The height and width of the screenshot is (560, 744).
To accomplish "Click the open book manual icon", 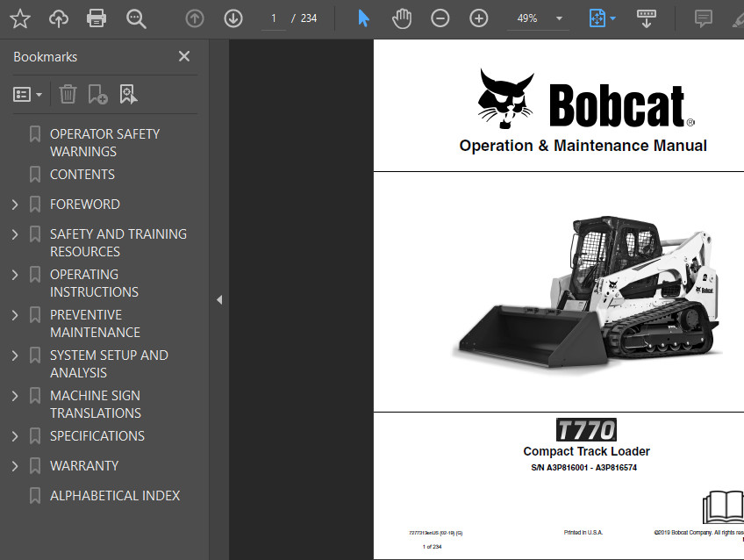I will 723,506.
